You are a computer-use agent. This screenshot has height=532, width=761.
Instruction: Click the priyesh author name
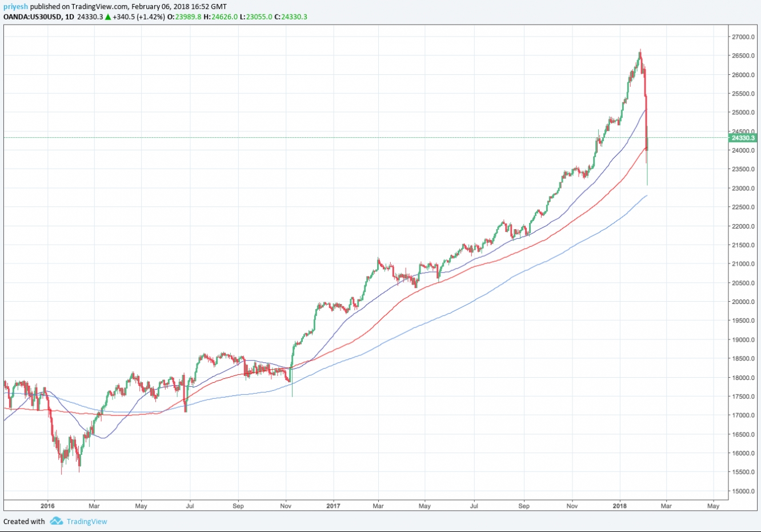point(15,7)
